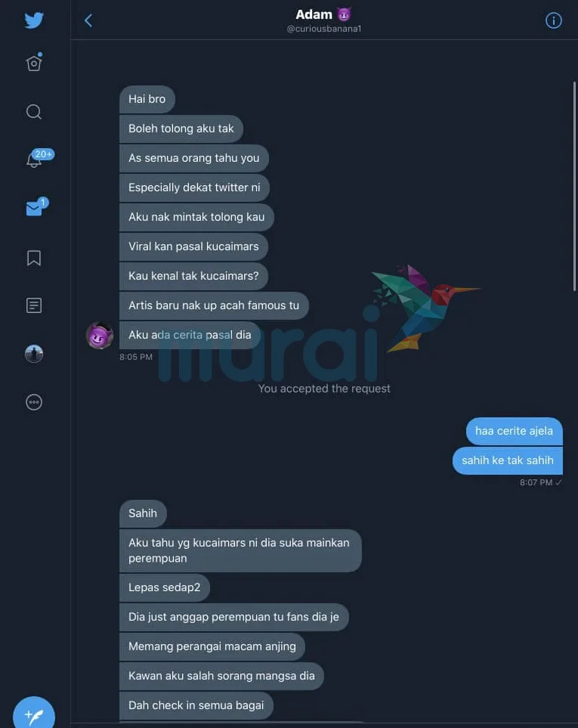578x728 pixels.
Task: Open the Messages envelope icon
Action: pos(37,206)
